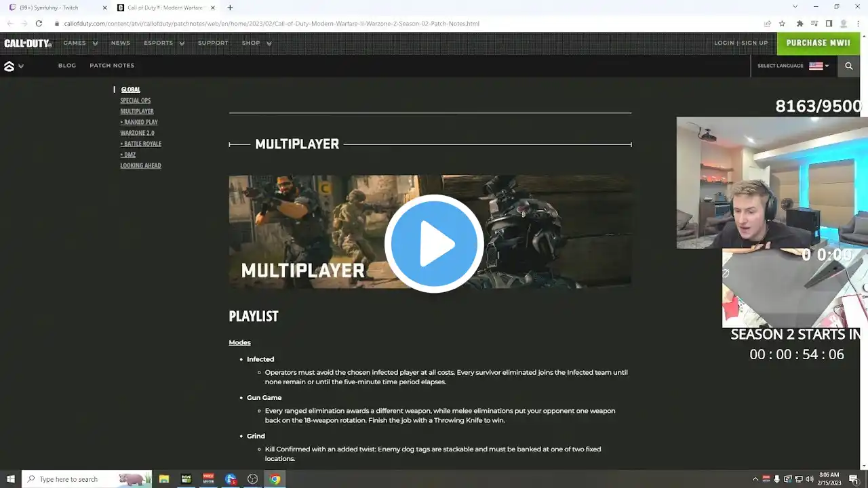Screen dimensions: 868x488
Task: Open the volume speaker tray icon
Action: 810,479
